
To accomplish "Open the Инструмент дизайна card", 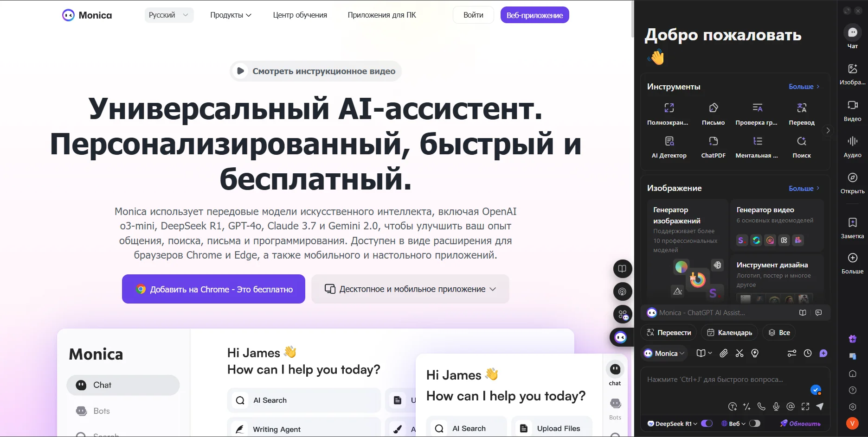I will pos(777,279).
